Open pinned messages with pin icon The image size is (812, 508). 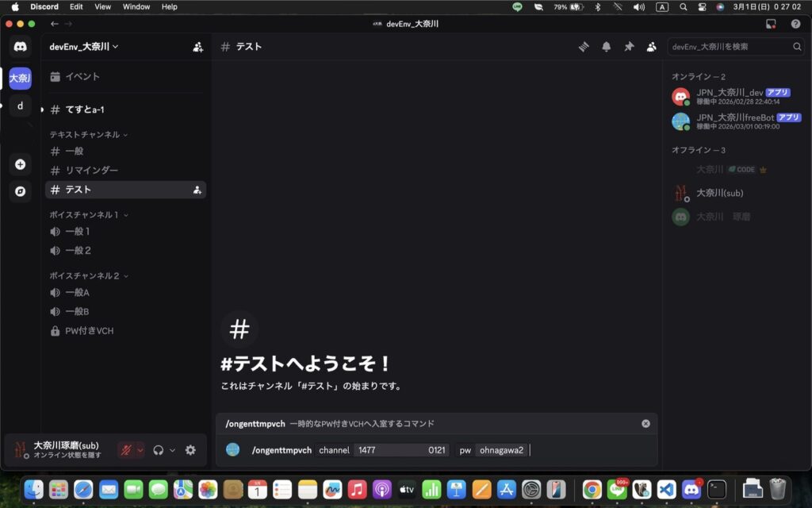click(629, 47)
